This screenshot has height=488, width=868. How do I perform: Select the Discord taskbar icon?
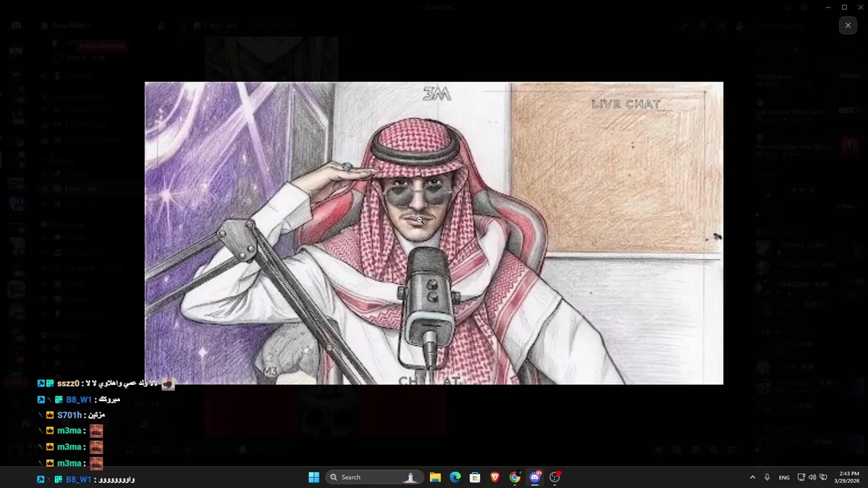(535, 477)
